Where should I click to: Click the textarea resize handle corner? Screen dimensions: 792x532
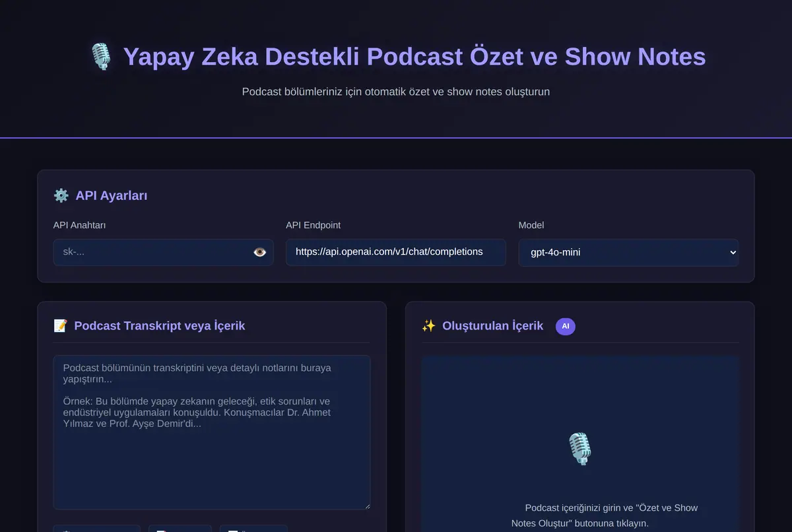pyautogui.click(x=366, y=506)
